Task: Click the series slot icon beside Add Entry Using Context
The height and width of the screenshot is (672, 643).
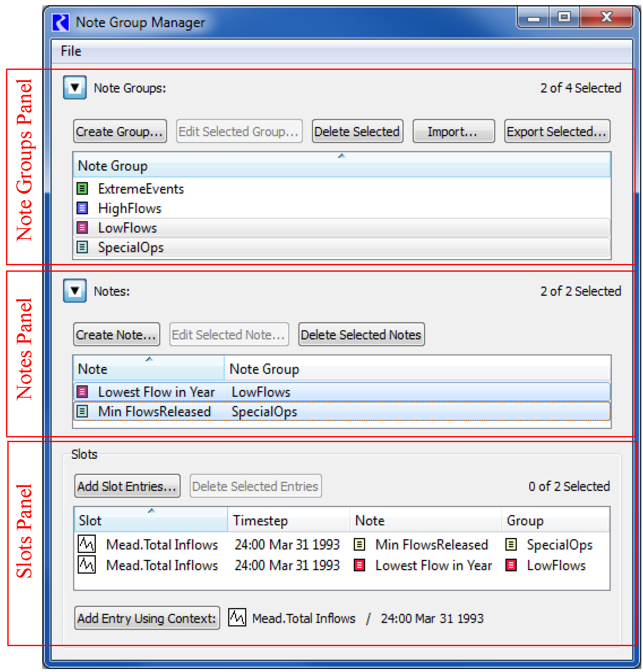Action: click(237, 618)
